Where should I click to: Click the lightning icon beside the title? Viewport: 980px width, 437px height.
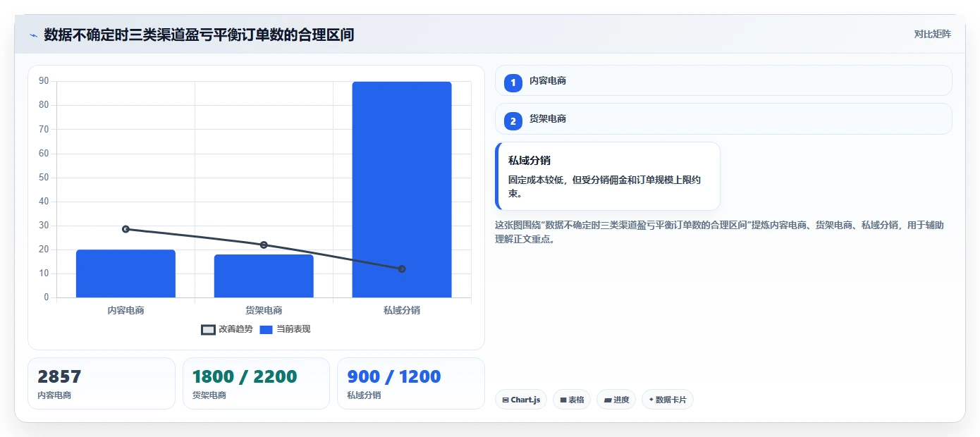point(33,35)
